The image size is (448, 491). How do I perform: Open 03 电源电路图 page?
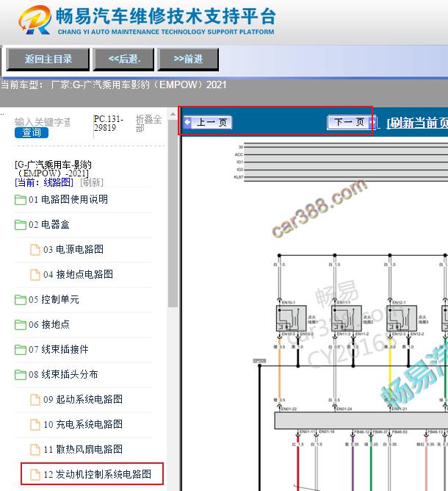(x=73, y=250)
